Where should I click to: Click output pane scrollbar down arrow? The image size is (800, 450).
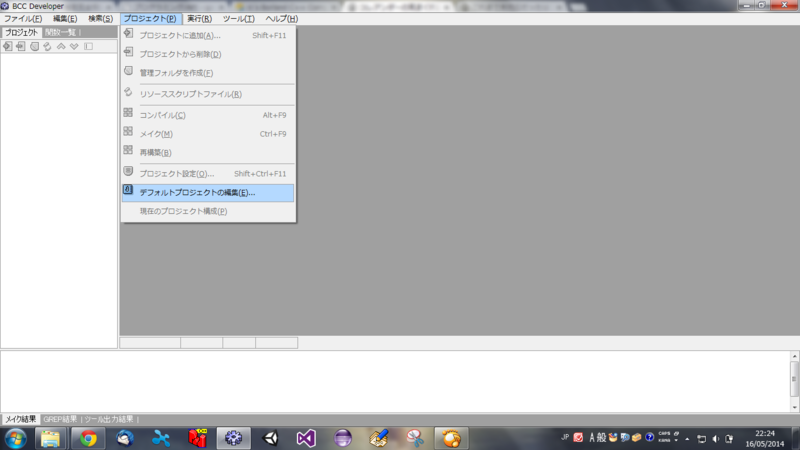794,407
